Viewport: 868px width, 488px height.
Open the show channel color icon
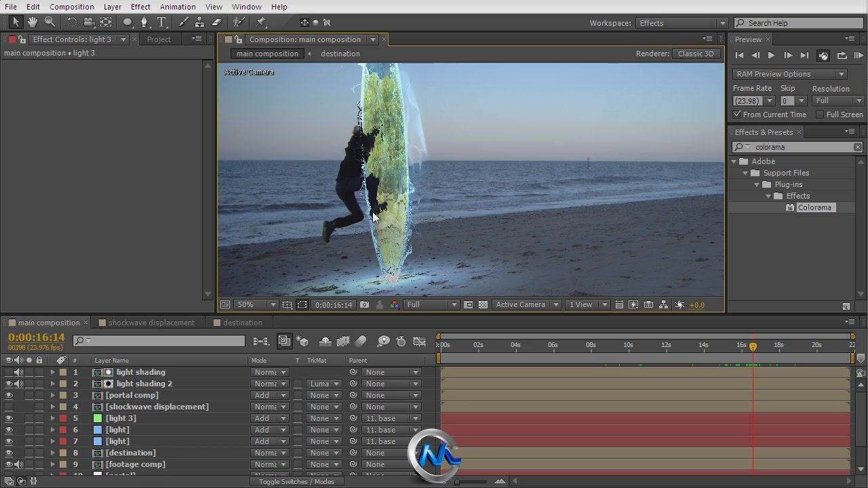395,305
